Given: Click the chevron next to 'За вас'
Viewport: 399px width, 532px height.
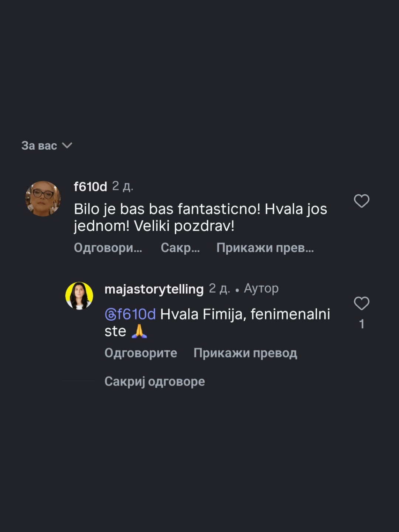Looking at the screenshot, I should pos(67,145).
